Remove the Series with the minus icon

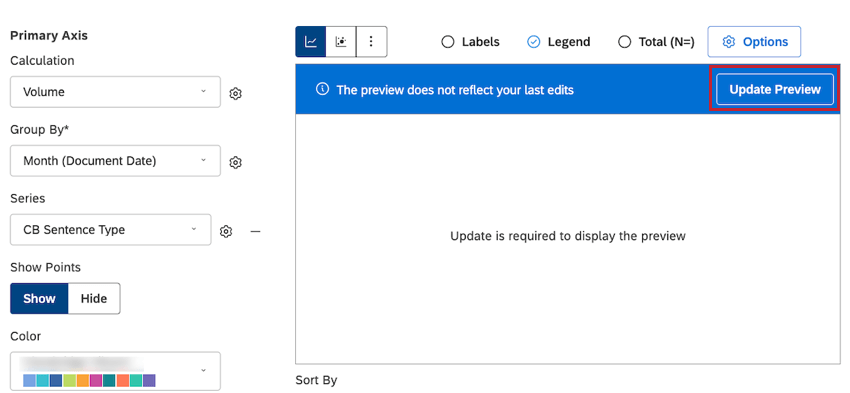[x=255, y=231]
